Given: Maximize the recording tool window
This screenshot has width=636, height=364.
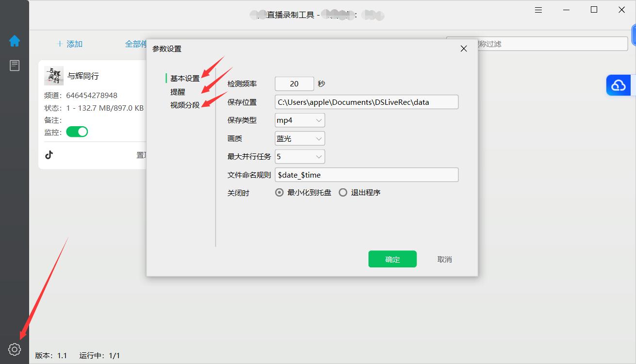Looking at the screenshot, I should 594,10.
